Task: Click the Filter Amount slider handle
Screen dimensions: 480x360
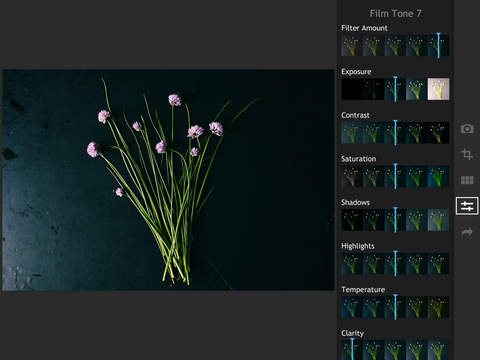Action: click(x=438, y=45)
